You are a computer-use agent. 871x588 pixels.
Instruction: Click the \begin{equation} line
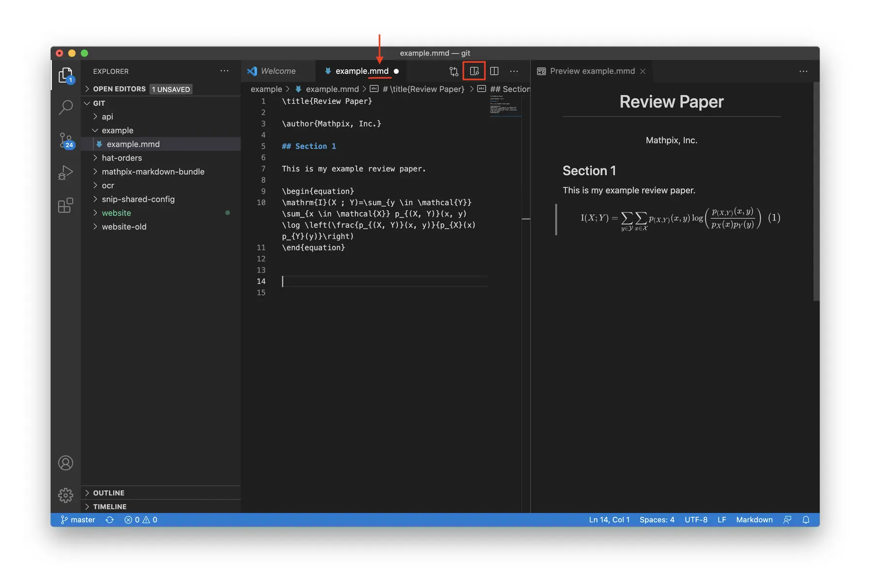coord(318,191)
